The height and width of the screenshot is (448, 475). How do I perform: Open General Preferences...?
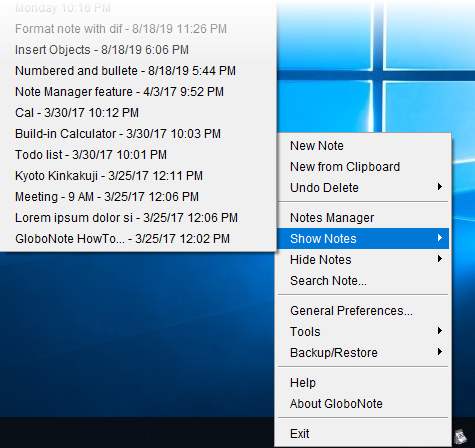(x=363, y=311)
